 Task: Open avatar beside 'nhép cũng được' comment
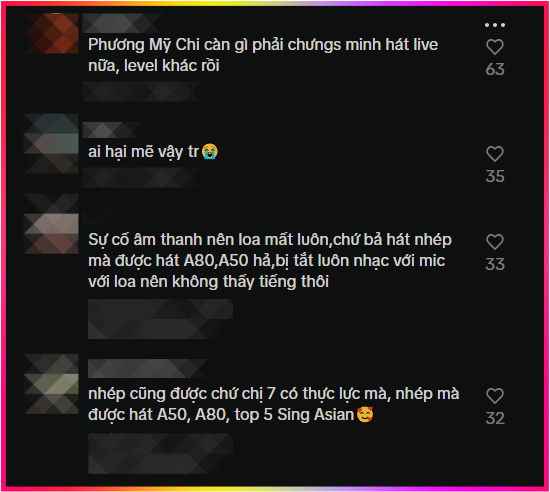tap(52, 384)
